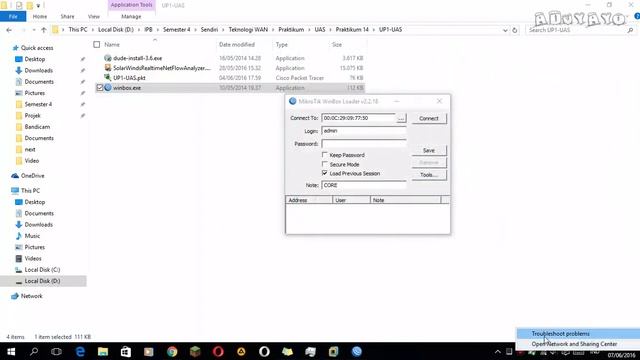Click the Login field in WinBox
The width and height of the screenshot is (640, 360).
click(364, 131)
